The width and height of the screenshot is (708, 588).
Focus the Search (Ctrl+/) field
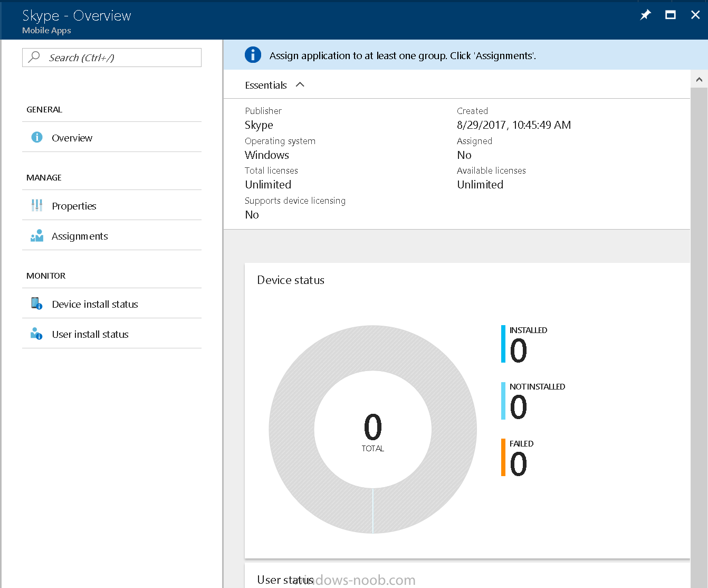pyautogui.click(x=112, y=58)
